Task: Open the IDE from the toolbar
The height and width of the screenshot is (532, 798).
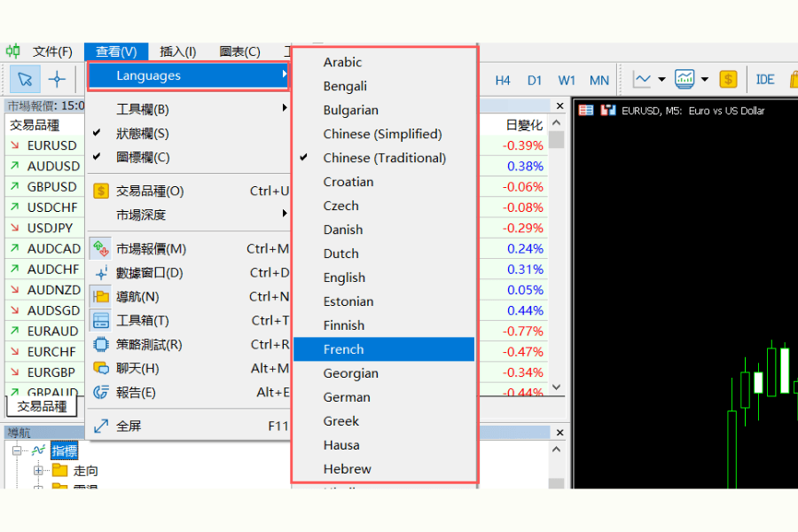Action: click(764, 79)
